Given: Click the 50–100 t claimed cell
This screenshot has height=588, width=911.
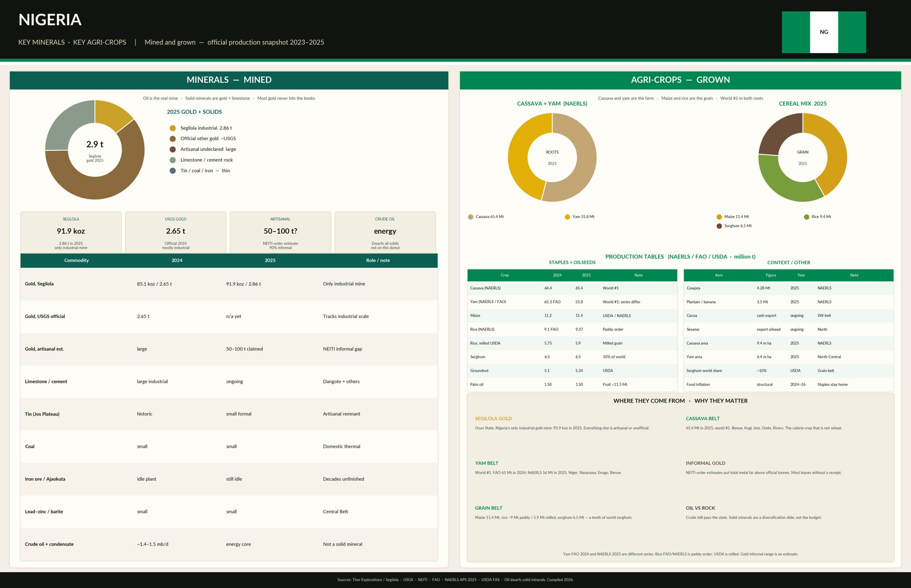Looking at the screenshot, I should click(x=245, y=349).
